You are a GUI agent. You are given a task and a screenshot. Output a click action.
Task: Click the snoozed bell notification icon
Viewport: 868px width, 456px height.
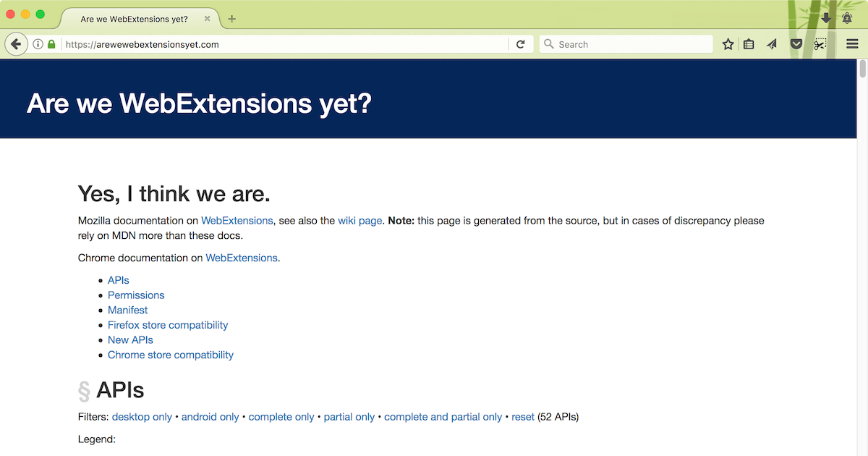pyautogui.click(x=846, y=18)
